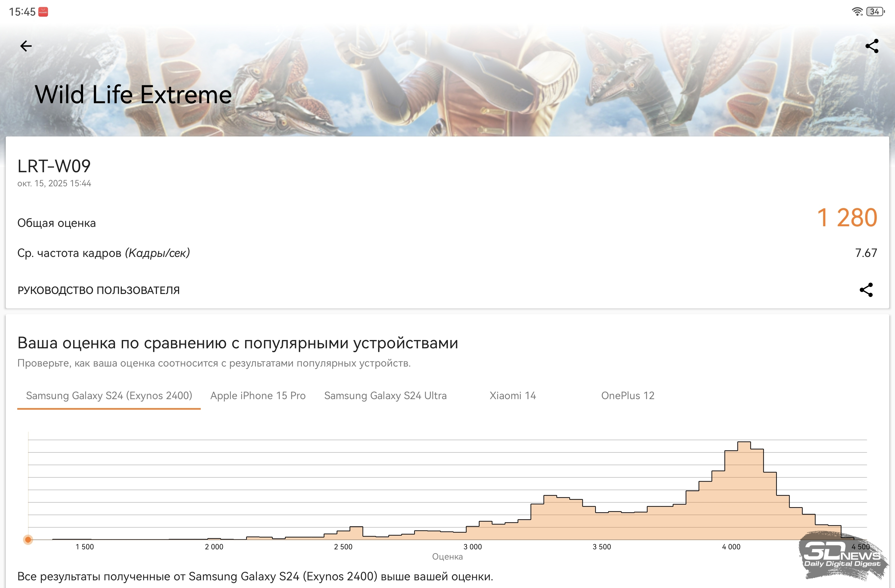Tap red Huawei notification icon
Image resolution: width=895 pixels, height=588 pixels.
43,12
